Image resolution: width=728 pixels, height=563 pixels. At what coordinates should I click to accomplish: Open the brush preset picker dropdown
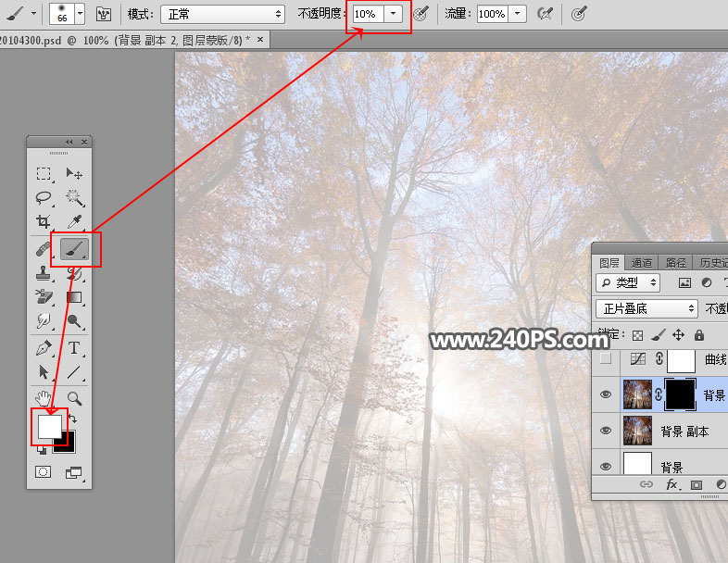80,14
